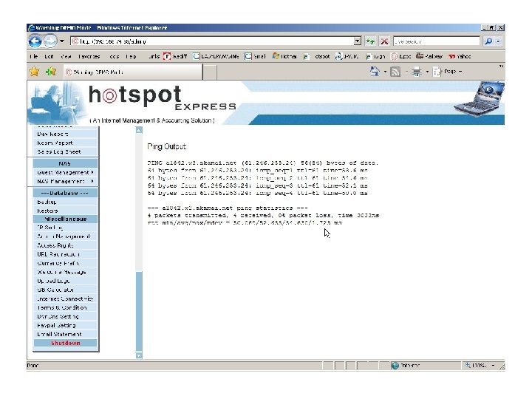Screen dimensions: 532x399
Task: Open DynDns Setting in sidebar
Action: 65,316
